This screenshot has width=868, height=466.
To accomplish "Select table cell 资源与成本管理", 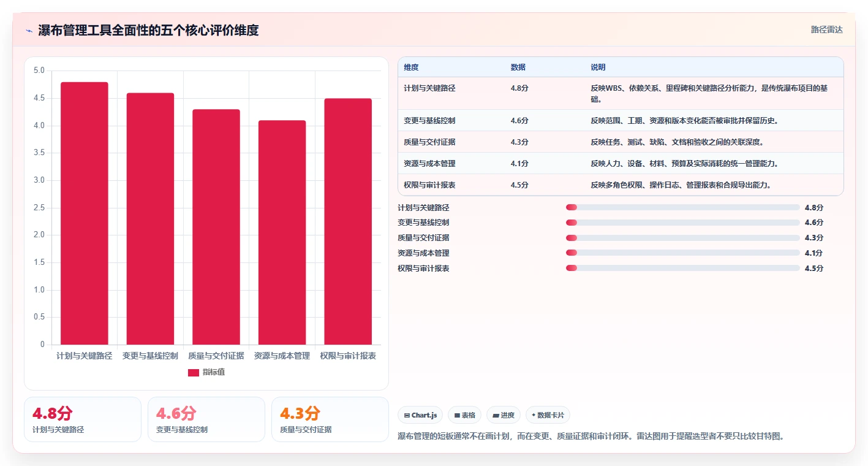I will (x=429, y=164).
